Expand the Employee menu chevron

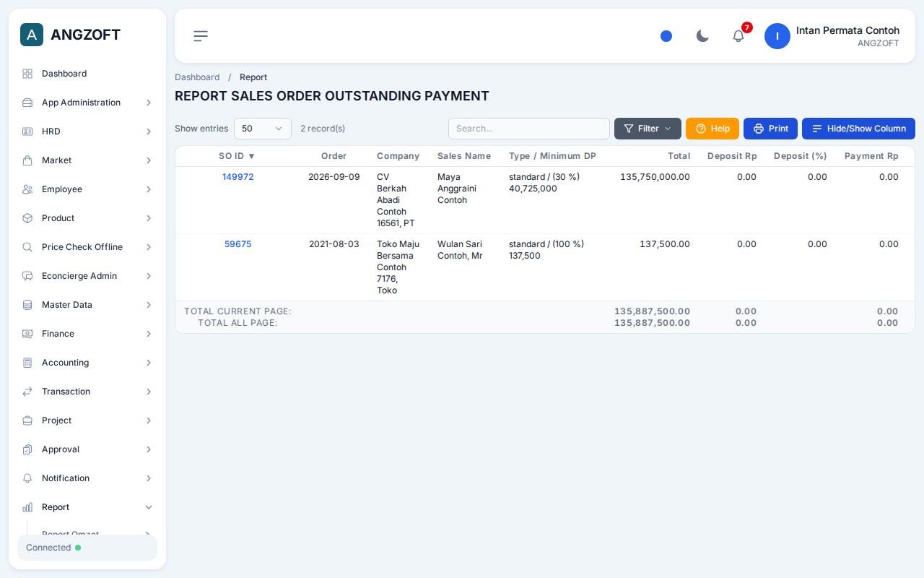[x=149, y=189]
